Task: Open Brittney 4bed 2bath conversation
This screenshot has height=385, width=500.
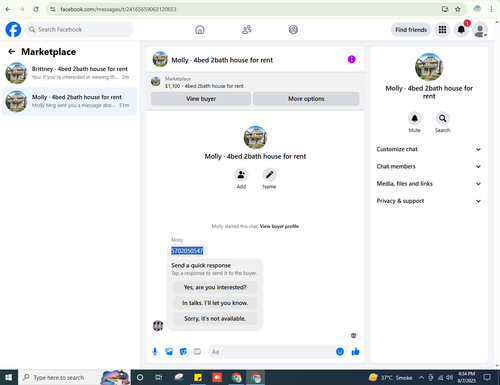Action: tap(69, 73)
